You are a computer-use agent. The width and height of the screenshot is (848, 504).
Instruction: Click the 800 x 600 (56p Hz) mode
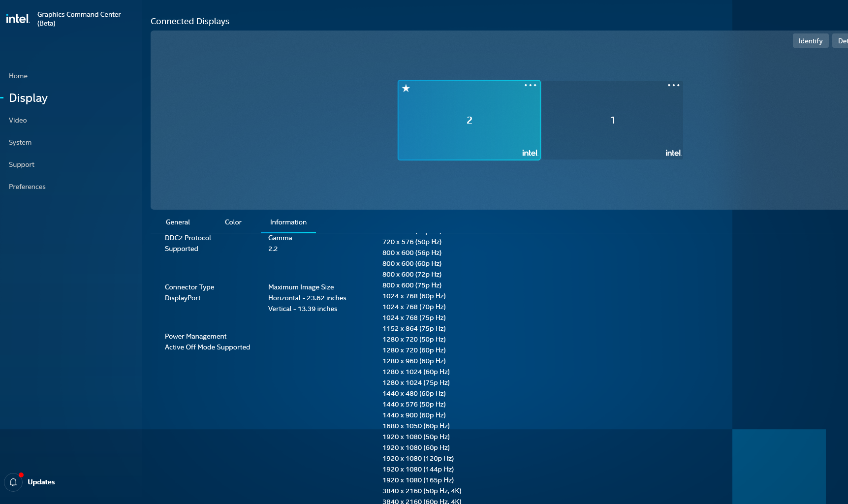(x=412, y=252)
